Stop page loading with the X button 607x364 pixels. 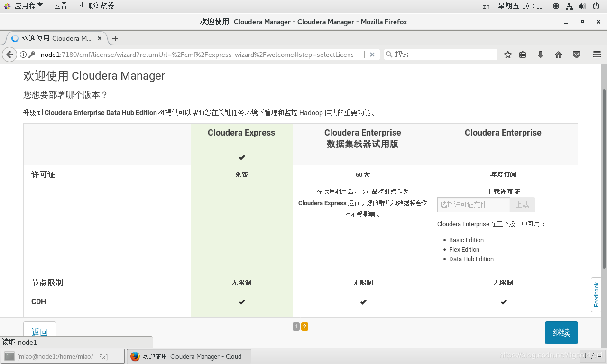tap(372, 55)
